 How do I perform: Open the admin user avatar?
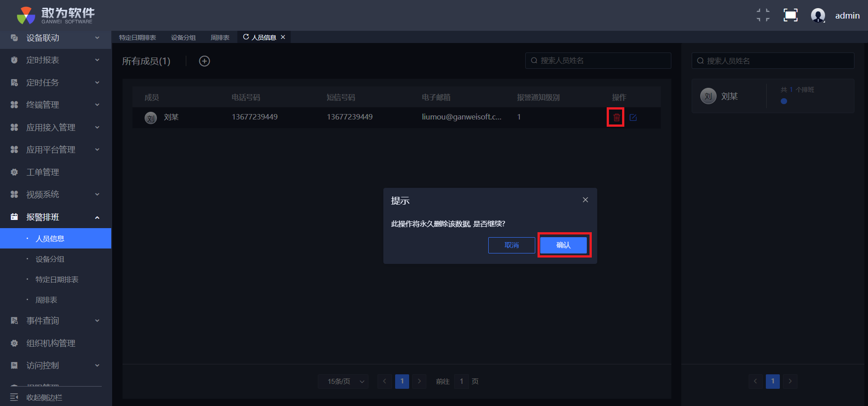818,15
